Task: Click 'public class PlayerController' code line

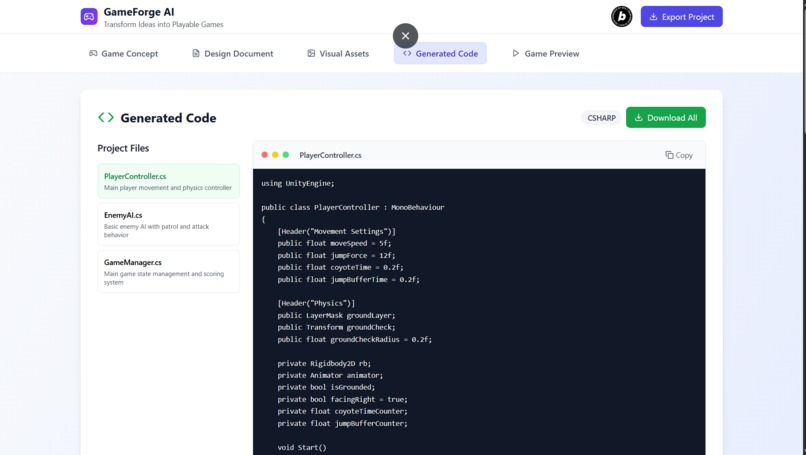Action: 353,207
